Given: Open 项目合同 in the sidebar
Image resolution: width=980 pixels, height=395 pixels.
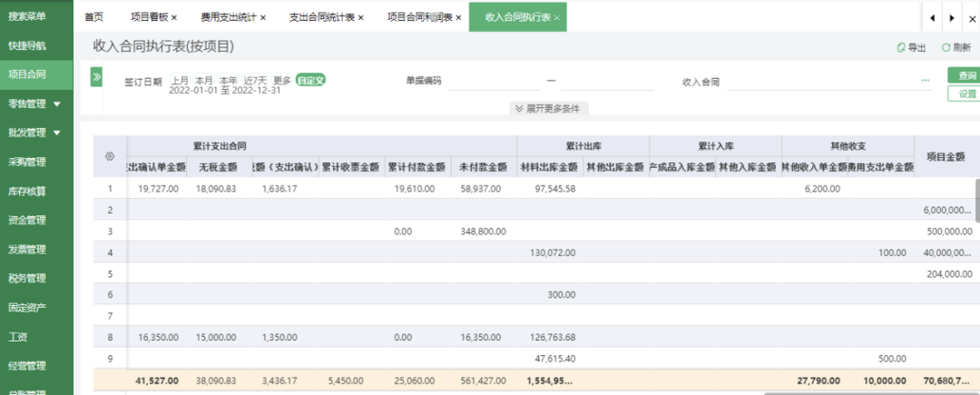Looking at the screenshot, I should click(x=36, y=74).
